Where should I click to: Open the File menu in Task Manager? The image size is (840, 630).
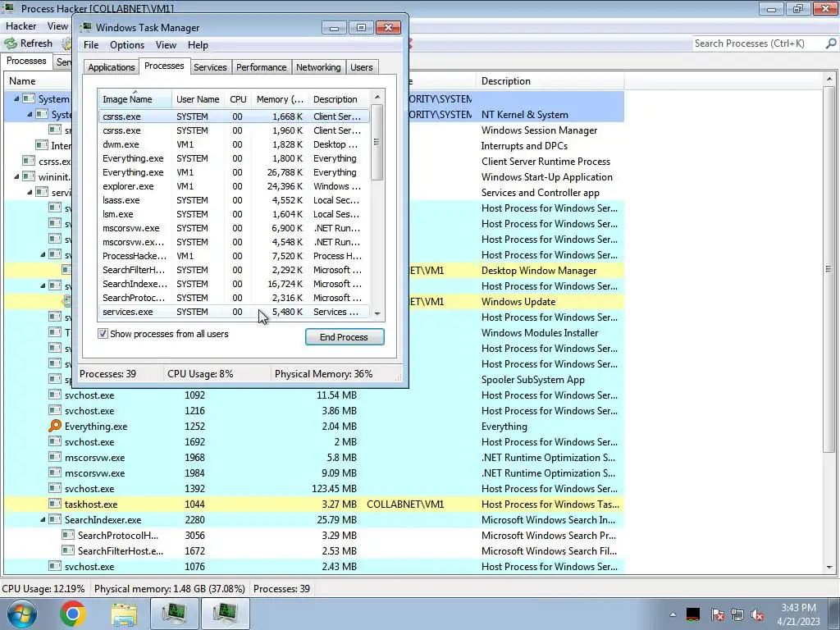(x=90, y=45)
